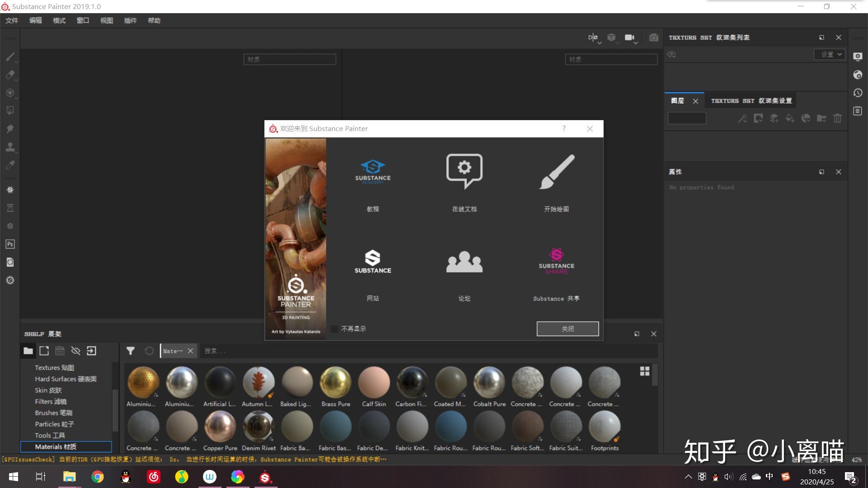Click the 关闭 button in welcome dialog

click(x=567, y=329)
